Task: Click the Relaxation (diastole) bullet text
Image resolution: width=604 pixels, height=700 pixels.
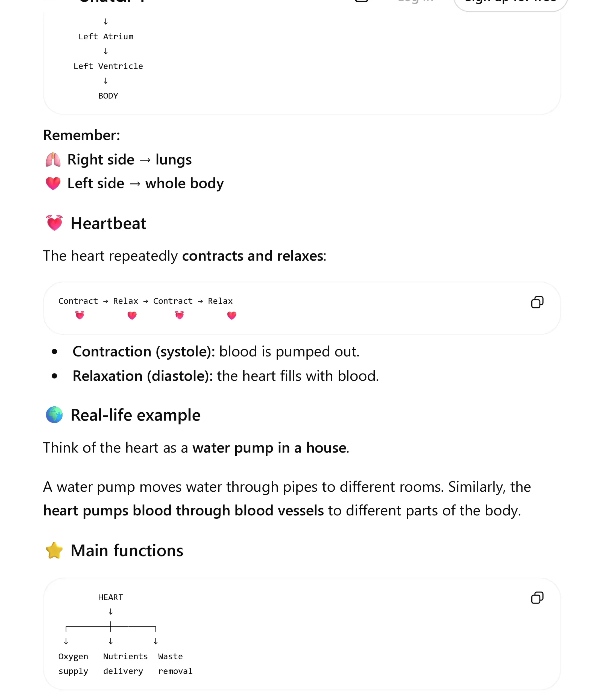Action: [x=225, y=376]
